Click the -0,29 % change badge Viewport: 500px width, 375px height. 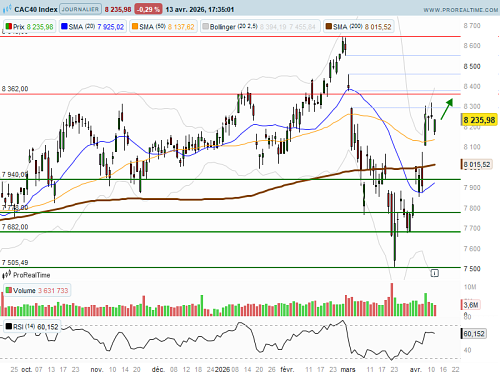(148, 9)
